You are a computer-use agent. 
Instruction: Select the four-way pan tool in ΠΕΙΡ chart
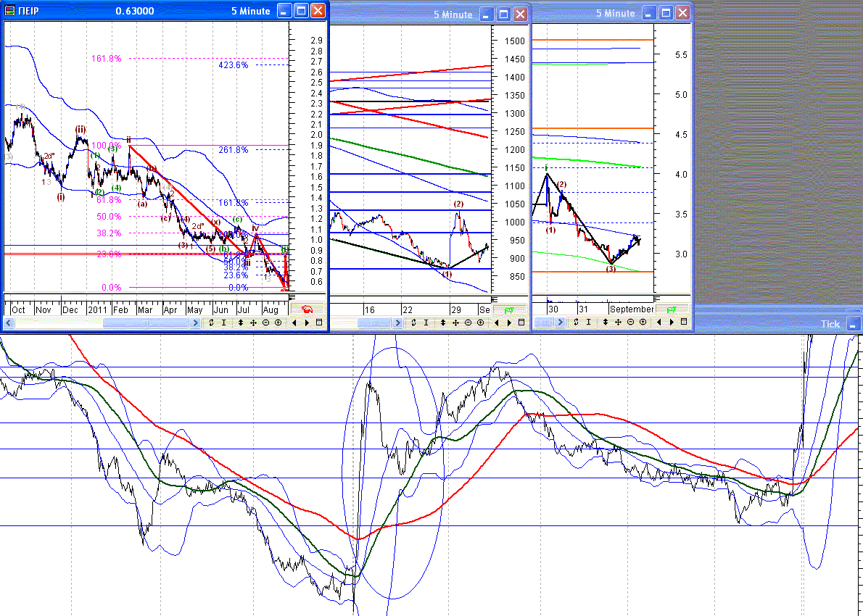[x=253, y=322]
